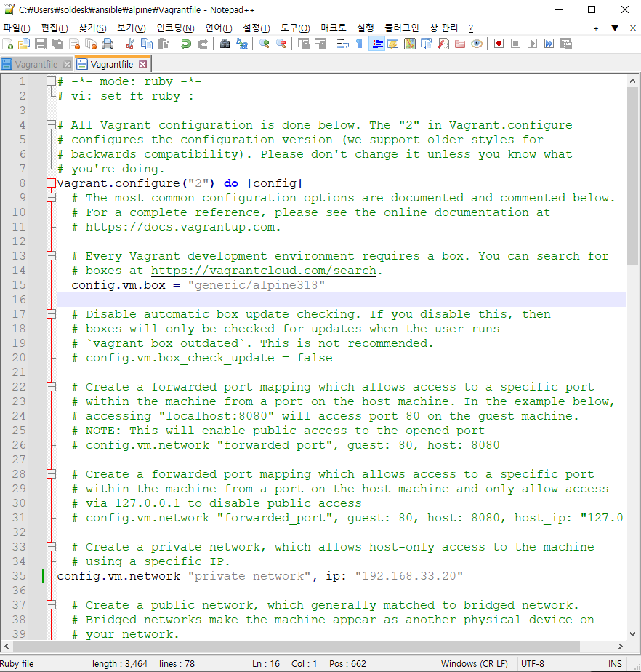The height and width of the screenshot is (672, 641).
Task: Click the Save All toolbar icon
Action: [57, 44]
